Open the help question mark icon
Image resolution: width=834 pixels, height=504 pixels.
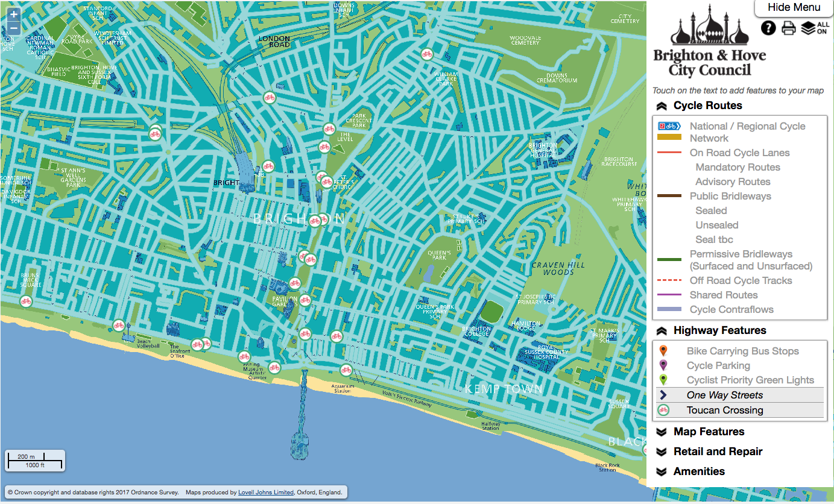coord(768,28)
